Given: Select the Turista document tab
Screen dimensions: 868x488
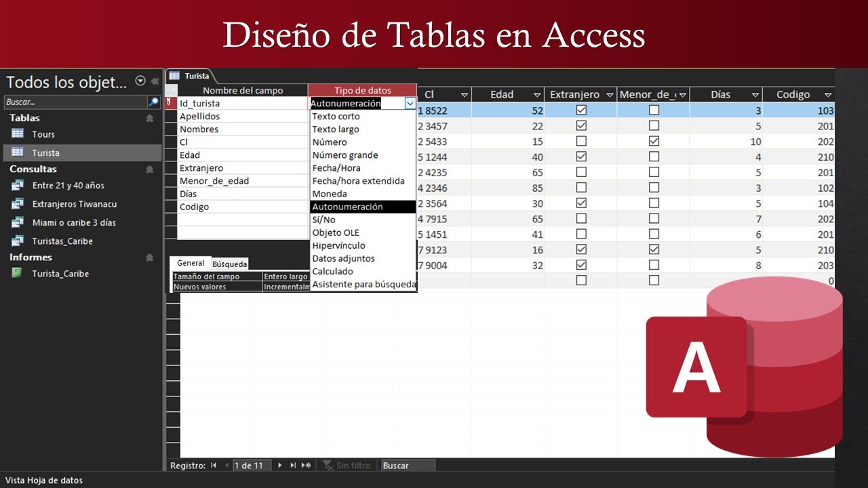Looking at the screenshot, I should [191, 76].
